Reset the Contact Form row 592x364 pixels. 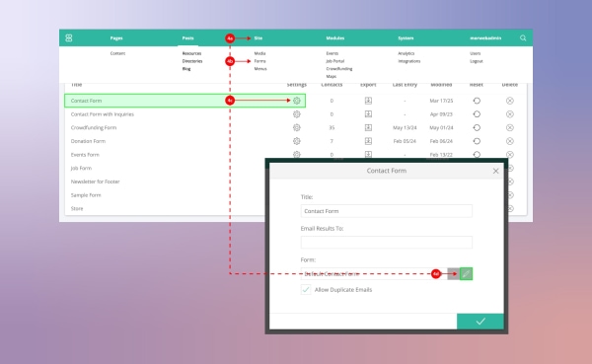477,101
